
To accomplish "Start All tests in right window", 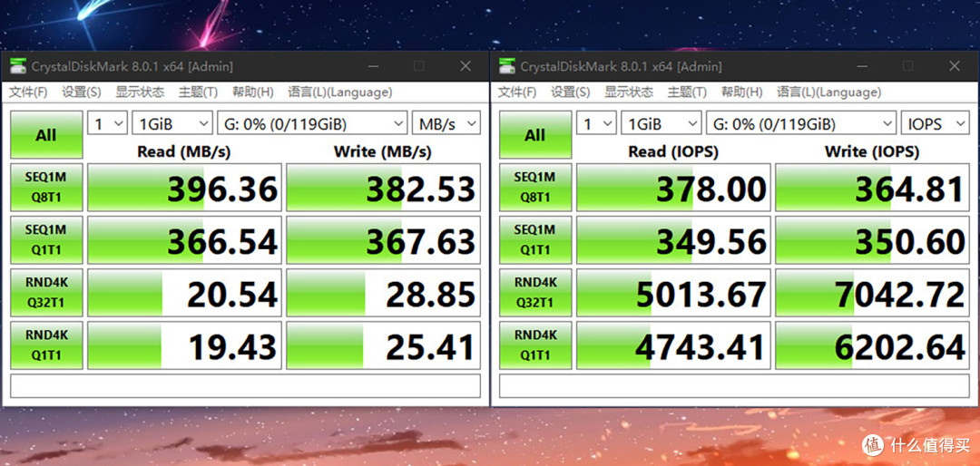I will click(535, 135).
